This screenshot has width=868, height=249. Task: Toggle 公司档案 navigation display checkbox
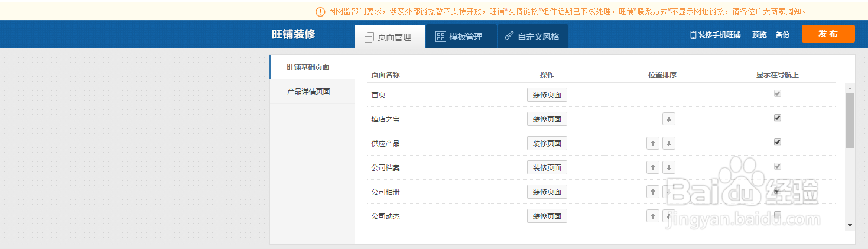tap(778, 166)
